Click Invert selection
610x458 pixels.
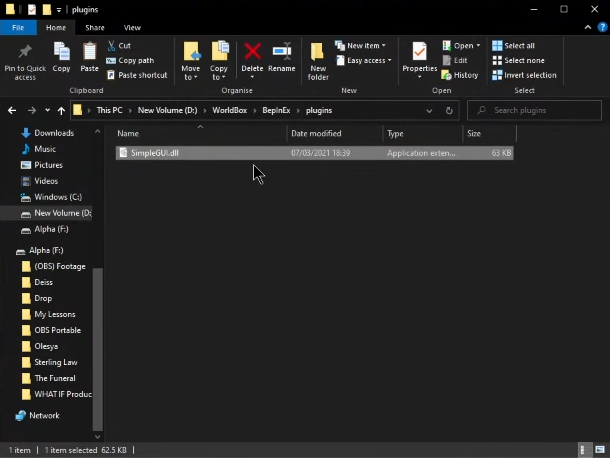524,75
